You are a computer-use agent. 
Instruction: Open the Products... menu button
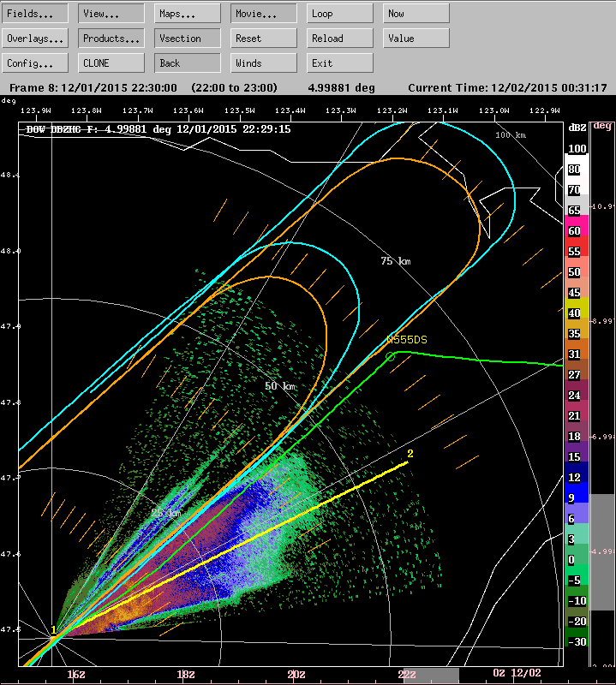(x=111, y=39)
